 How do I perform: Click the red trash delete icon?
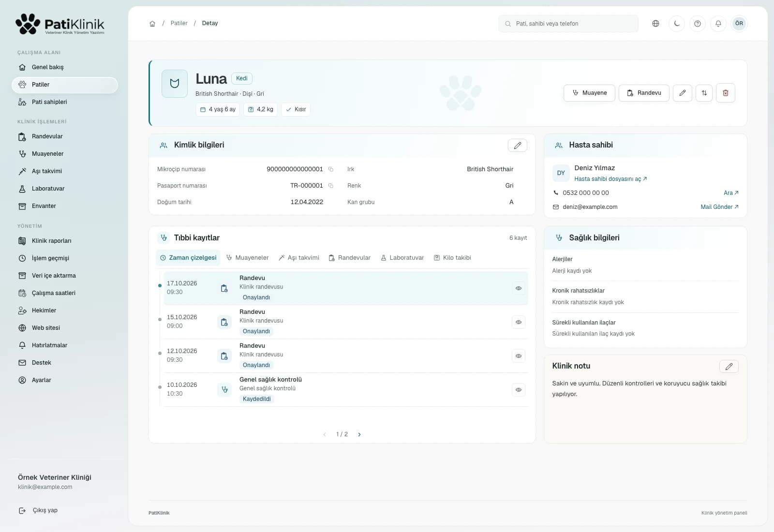726,93
